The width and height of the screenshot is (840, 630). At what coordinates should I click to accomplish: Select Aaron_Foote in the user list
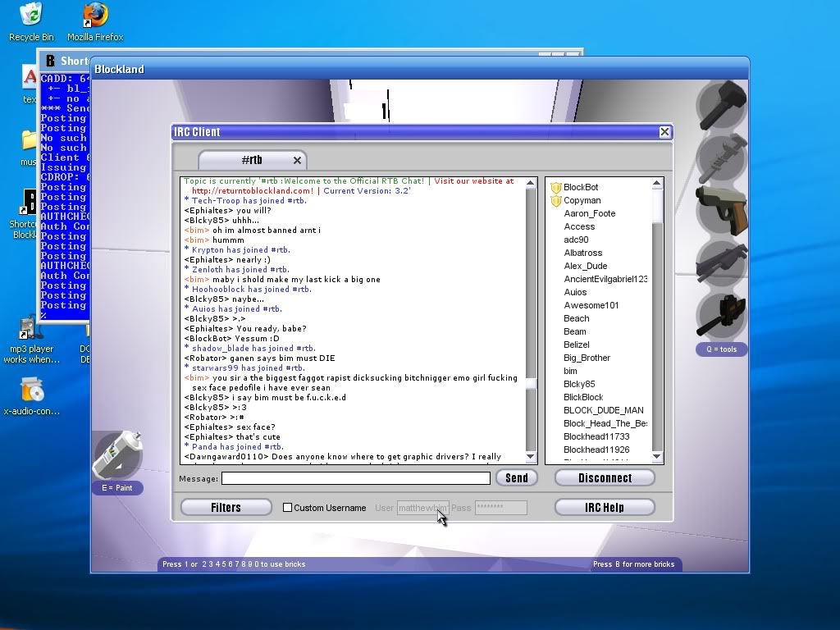[x=589, y=214]
